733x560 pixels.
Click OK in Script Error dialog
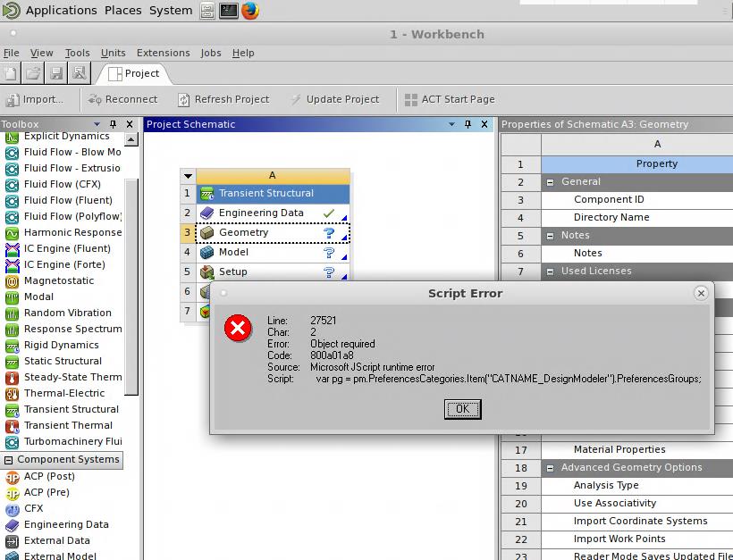462,409
